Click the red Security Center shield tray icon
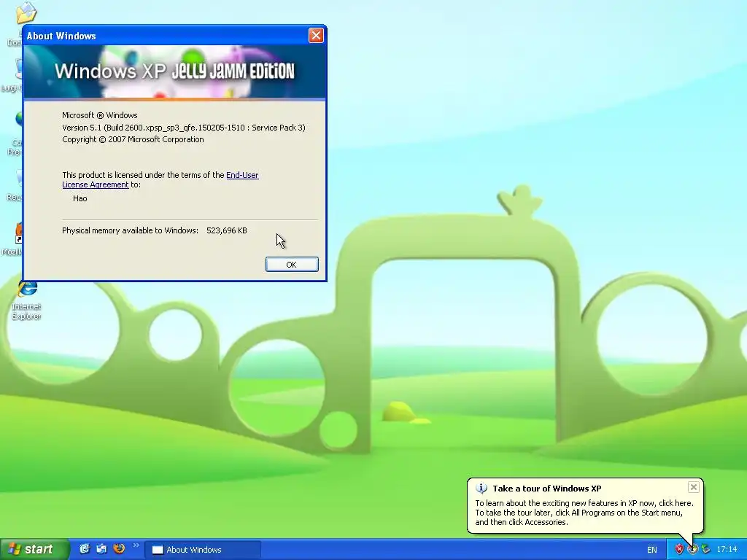This screenshot has width=747, height=560. click(x=679, y=550)
